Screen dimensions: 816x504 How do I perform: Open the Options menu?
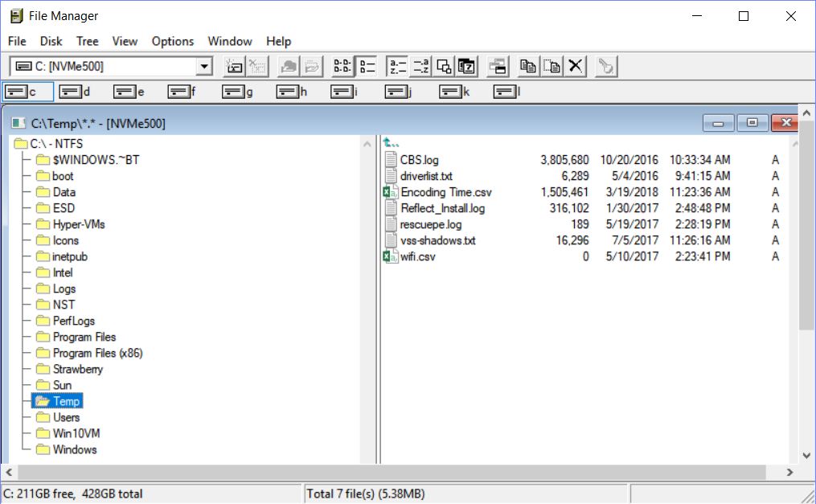point(173,41)
